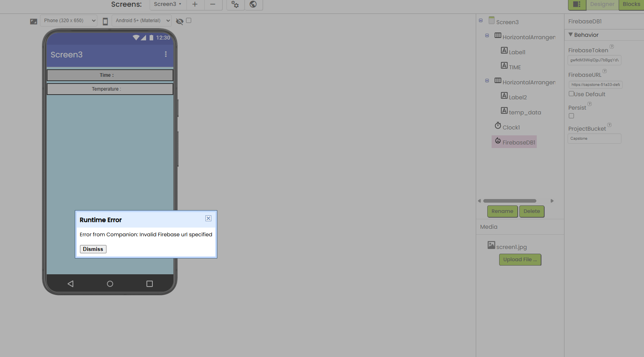Viewport: 644px width, 357px height.
Task: Dismiss the Runtime Error message
Action: pyautogui.click(x=93, y=249)
